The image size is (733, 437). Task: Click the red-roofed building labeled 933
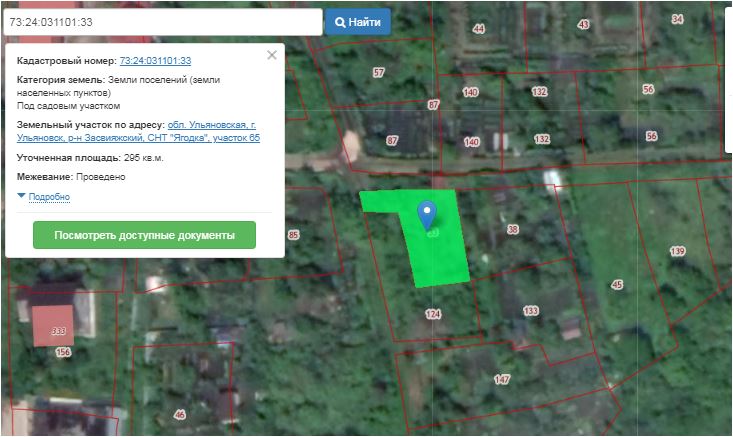pyautogui.click(x=56, y=327)
